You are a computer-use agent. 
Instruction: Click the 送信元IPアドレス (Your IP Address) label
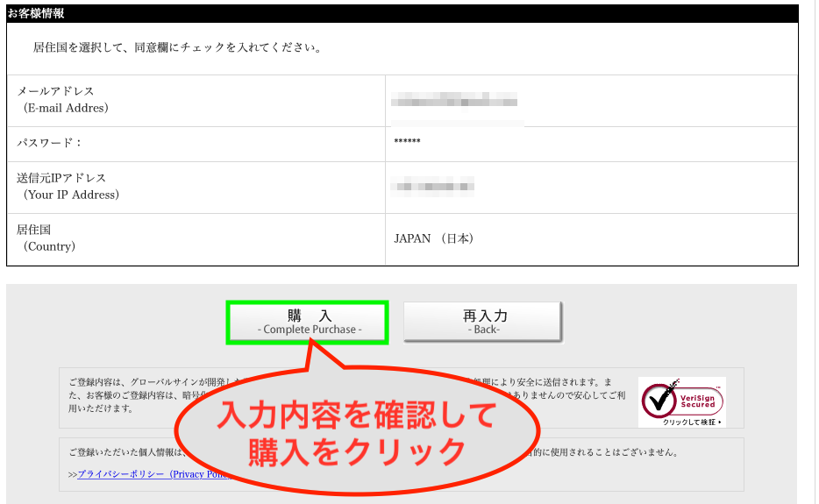coord(68,186)
